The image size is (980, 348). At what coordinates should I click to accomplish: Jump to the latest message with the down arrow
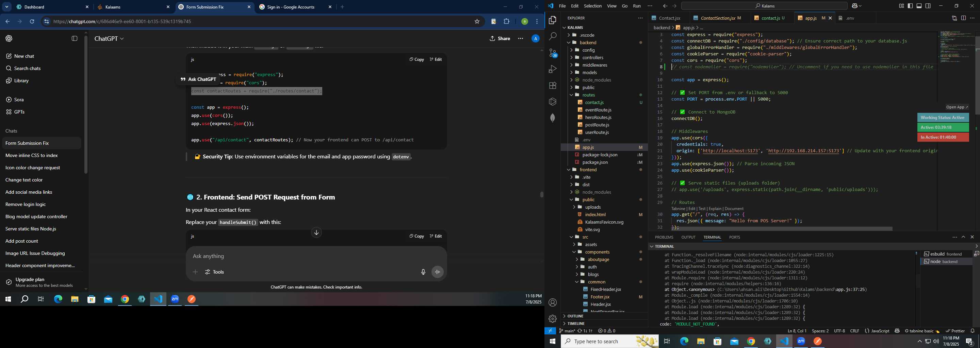point(316,232)
